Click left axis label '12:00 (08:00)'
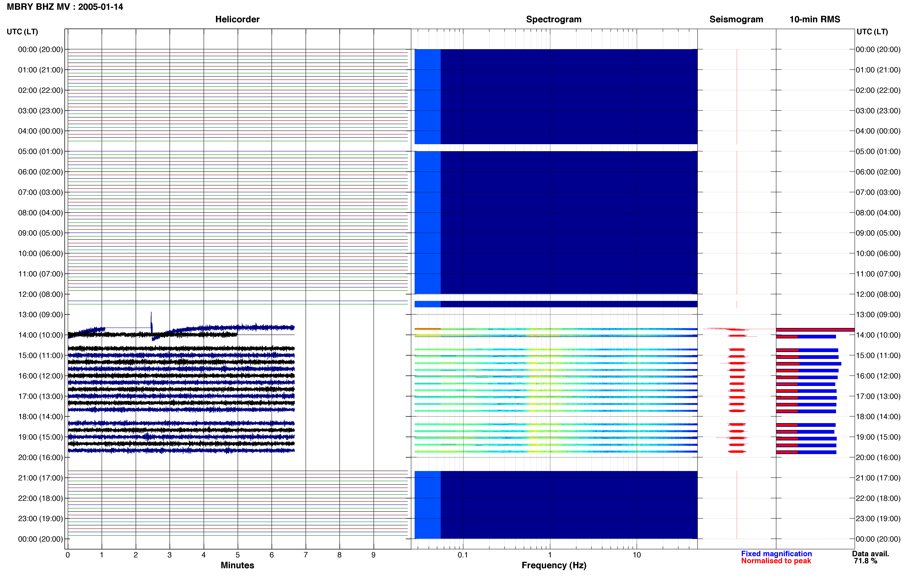The image size is (924, 578). (40, 294)
